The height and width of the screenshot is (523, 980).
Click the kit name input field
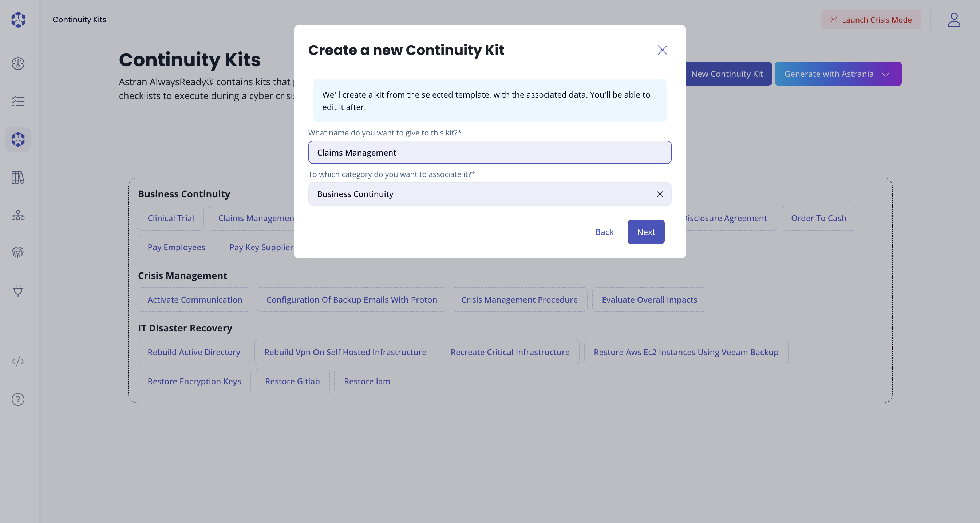point(490,152)
